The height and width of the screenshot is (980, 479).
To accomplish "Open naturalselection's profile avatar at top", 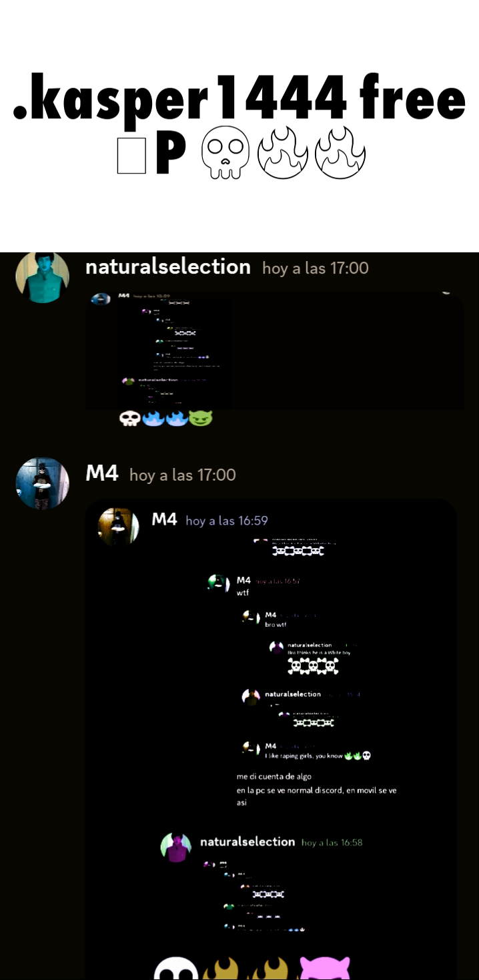I will pyautogui.click(x=42, y=277).
